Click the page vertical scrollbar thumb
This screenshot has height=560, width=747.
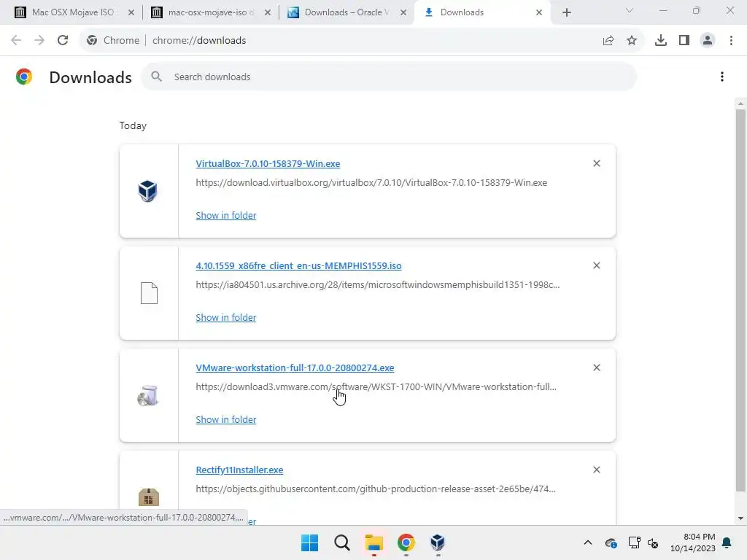point(740,300)
